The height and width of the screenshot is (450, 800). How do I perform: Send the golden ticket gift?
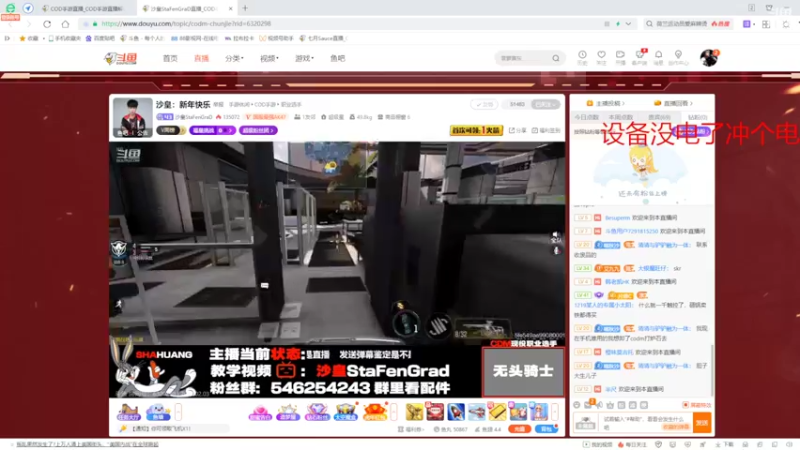point(497,412)
